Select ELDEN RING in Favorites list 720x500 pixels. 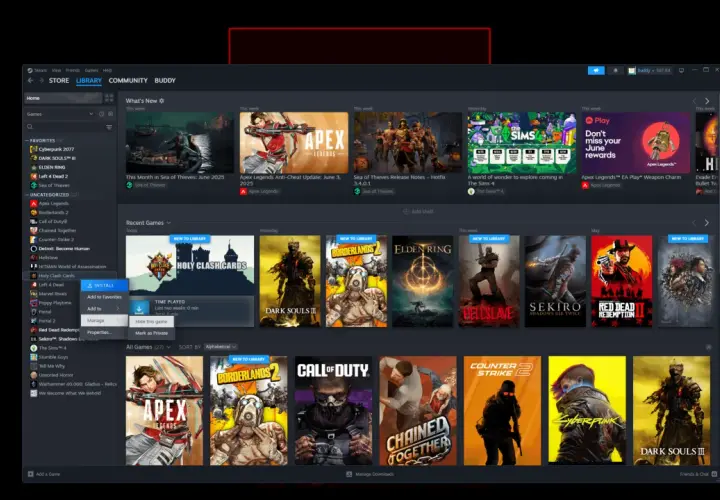pyautogui.click(x=52, y=167)
